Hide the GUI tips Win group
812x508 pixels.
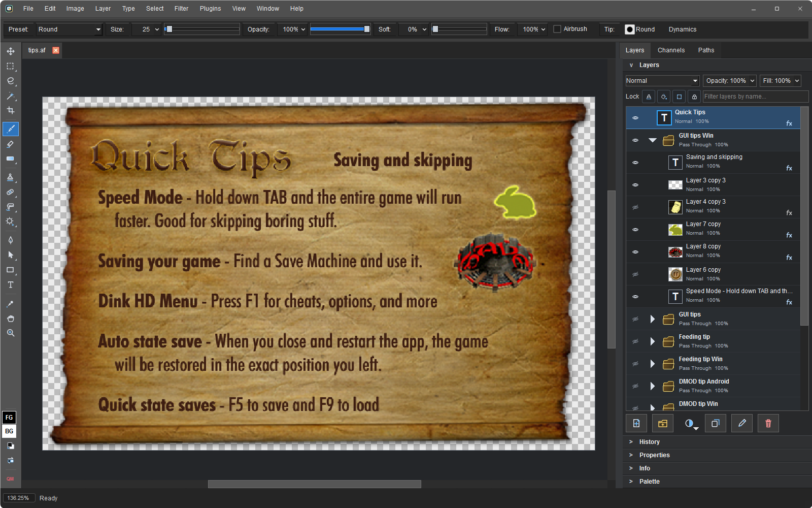pyautogui.click(x=635, y=140)
